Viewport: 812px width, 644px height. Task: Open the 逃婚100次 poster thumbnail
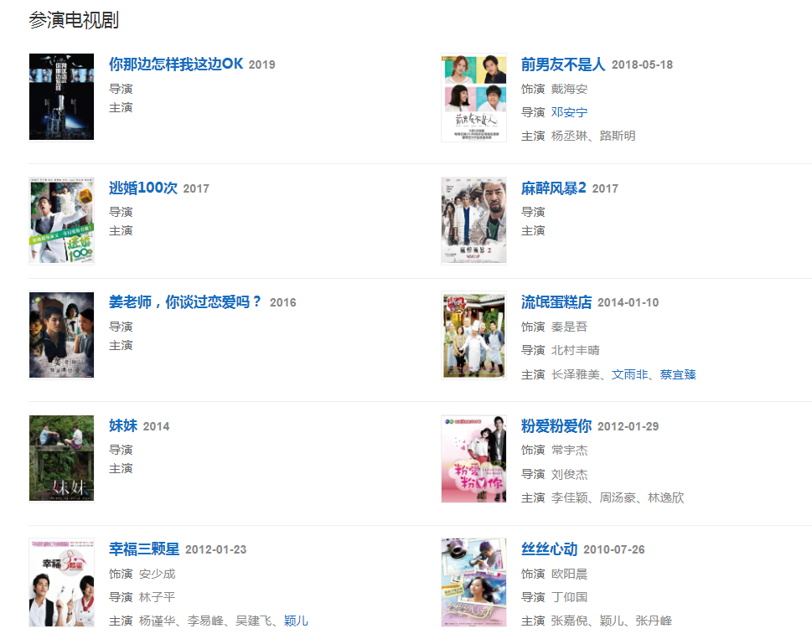[x=62, y=221]
